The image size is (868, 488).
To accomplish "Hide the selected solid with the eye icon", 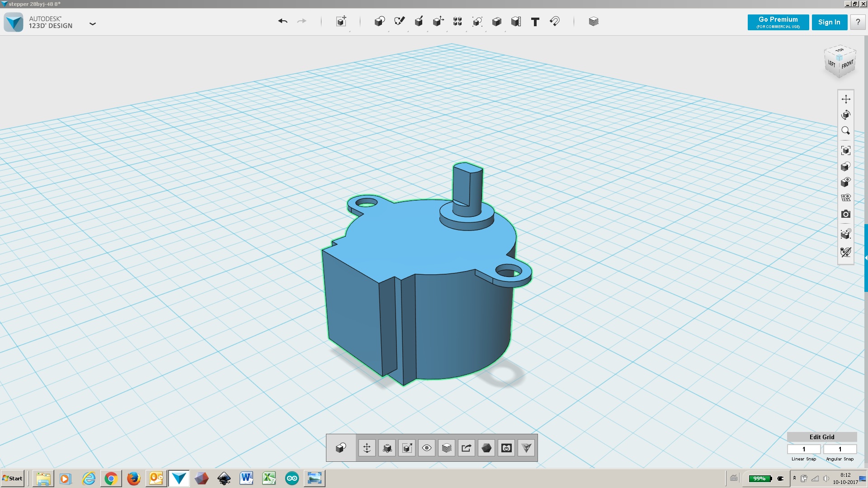I will [427, 448].
